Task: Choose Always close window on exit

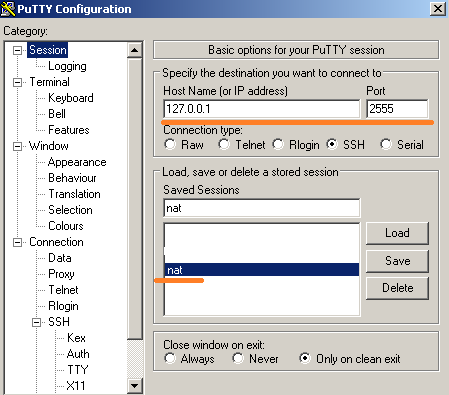Action: [170, 358]
